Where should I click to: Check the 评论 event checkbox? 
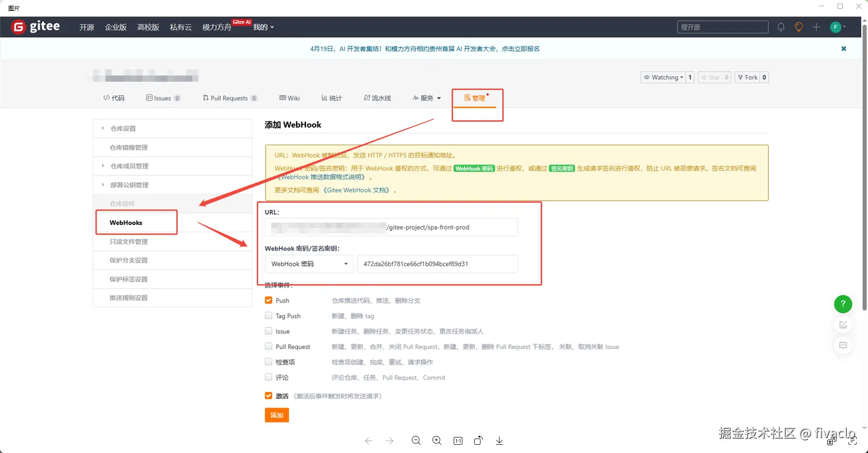click(x=269, y=377)
